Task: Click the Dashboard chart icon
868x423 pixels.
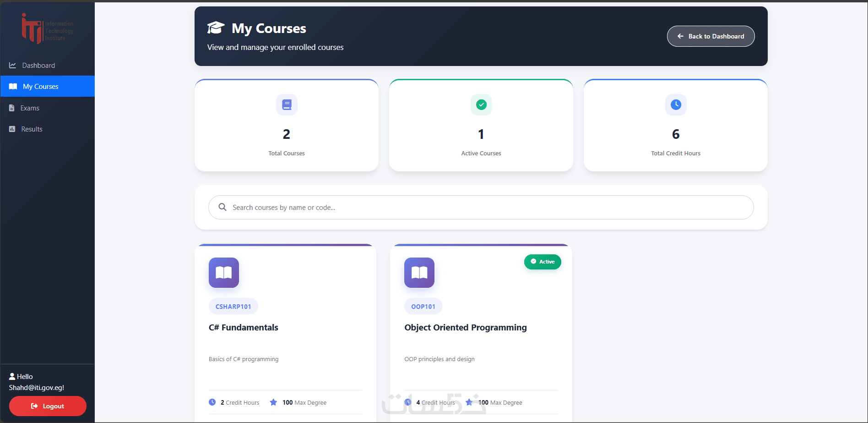Action: click(13, 66)
